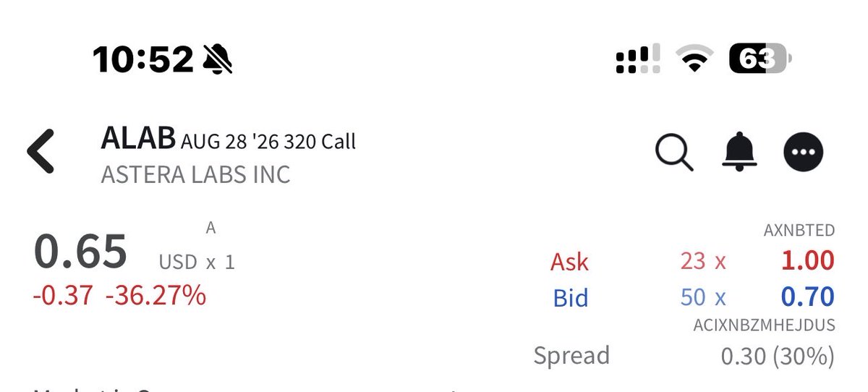Tap the ALAB ticker symbol
Viewport: 868px width, 392px height.
[x=138, y=138]
